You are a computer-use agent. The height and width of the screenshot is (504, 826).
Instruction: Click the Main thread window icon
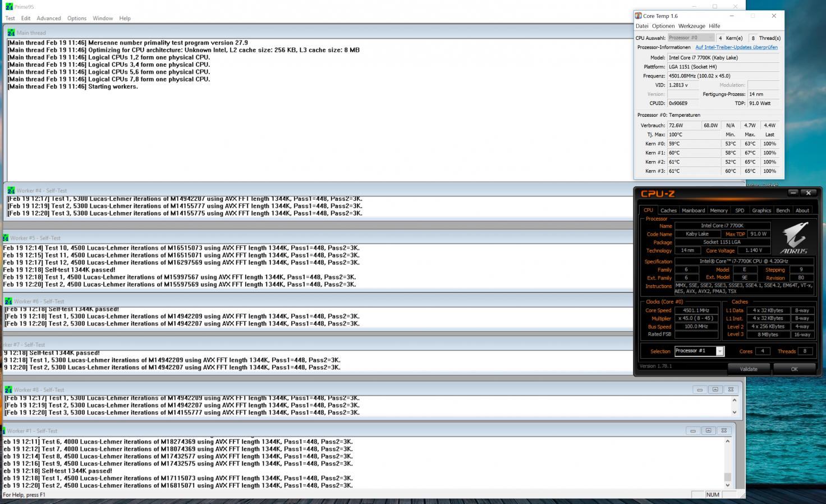click(x=11, y=33)
